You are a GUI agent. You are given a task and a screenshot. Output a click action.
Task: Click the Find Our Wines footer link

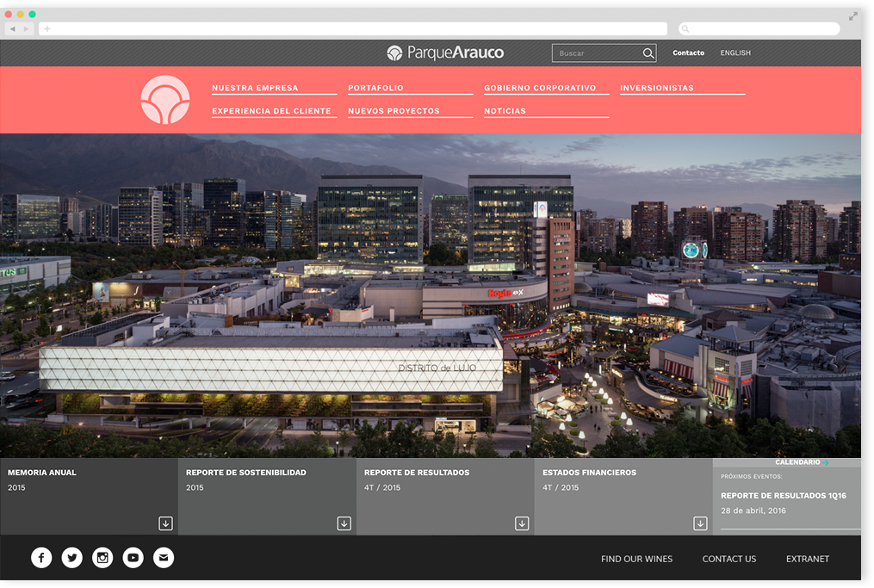(x=636, y=559)
